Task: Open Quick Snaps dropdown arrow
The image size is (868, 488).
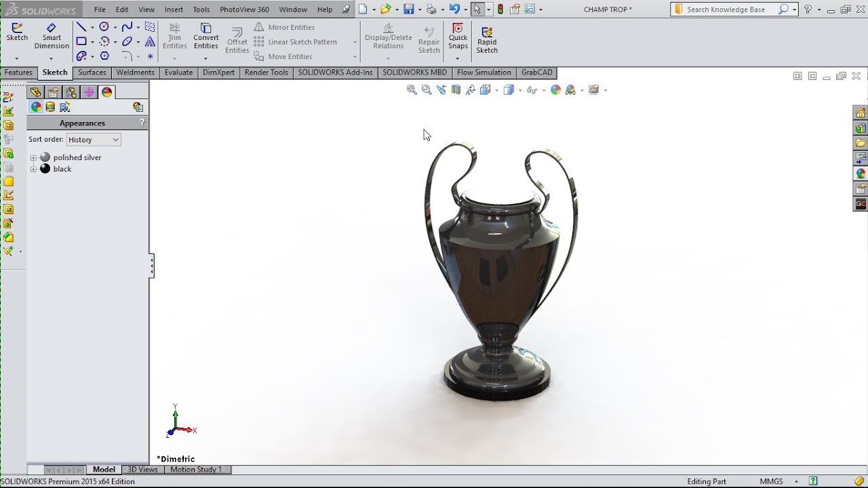Action: pyautogui.click(x=458, y=58)
